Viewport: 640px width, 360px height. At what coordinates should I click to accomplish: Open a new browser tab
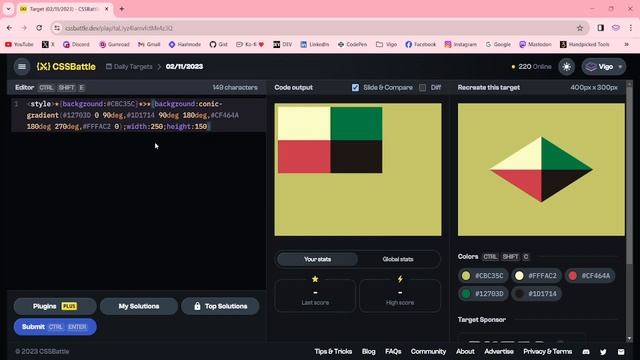click(122, 9)
